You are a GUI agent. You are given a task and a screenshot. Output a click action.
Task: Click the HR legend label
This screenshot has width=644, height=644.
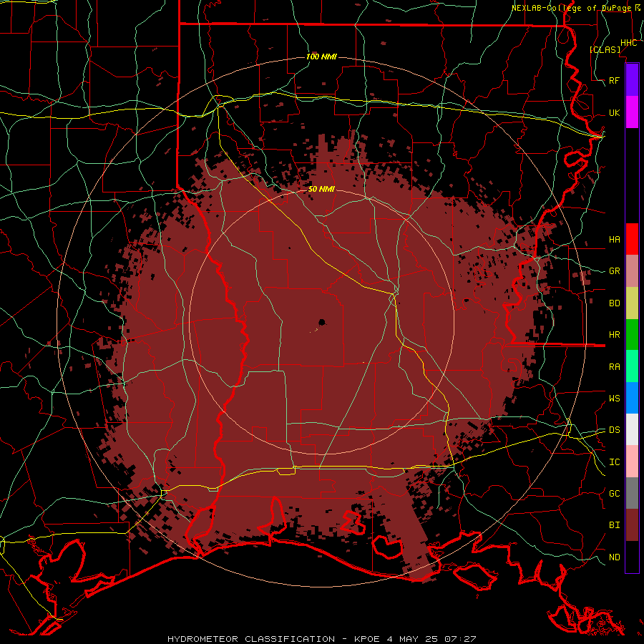(x=614, y=335)
